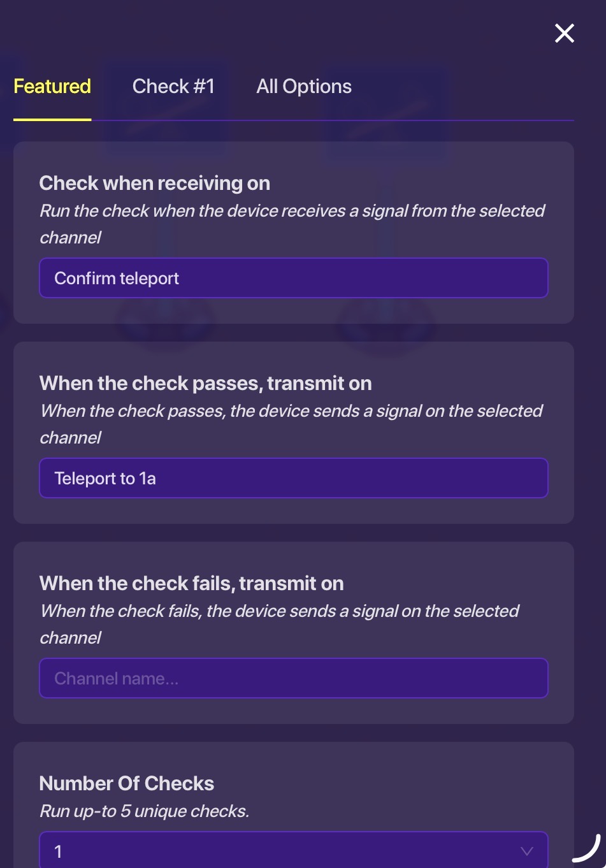The image size is (606, 868).
Task: Edit the "Teleport to 1a" channel field
Action: coord(293,479)
